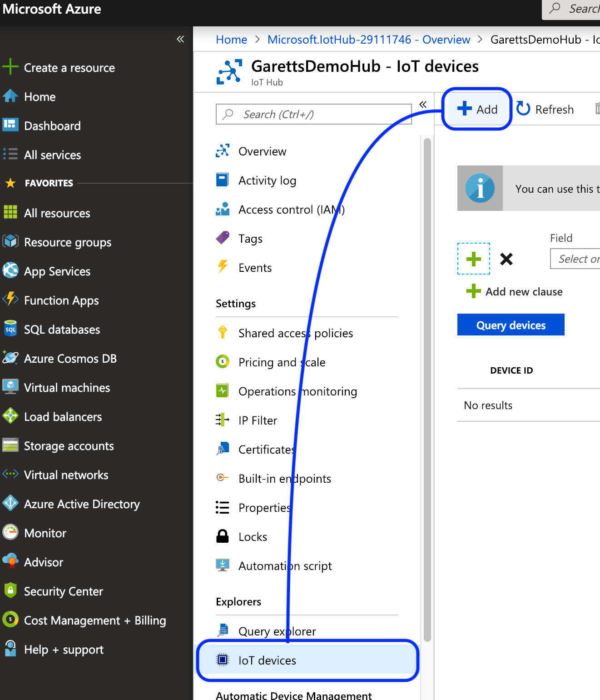Click the Monitor gauge icon
Image resolution: width=600 pixels, height=700 pixels.
[x=10, y=532]
